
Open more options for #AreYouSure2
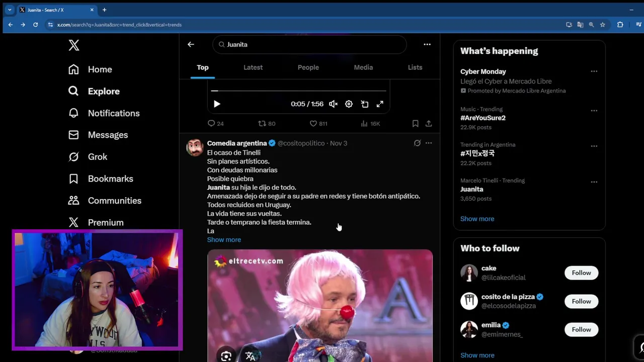pos(594,111)
